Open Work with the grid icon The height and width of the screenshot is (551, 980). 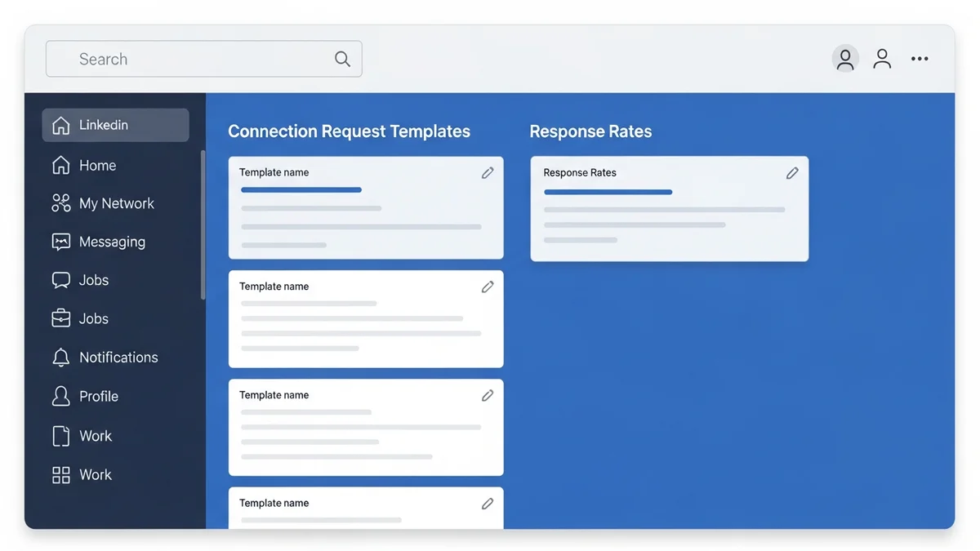95,474
